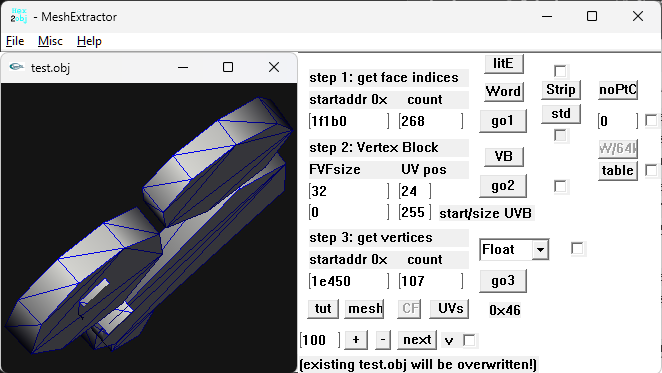Screen dimensions: 662x373
Task: Open the Help menu
Action: point(89,41)
